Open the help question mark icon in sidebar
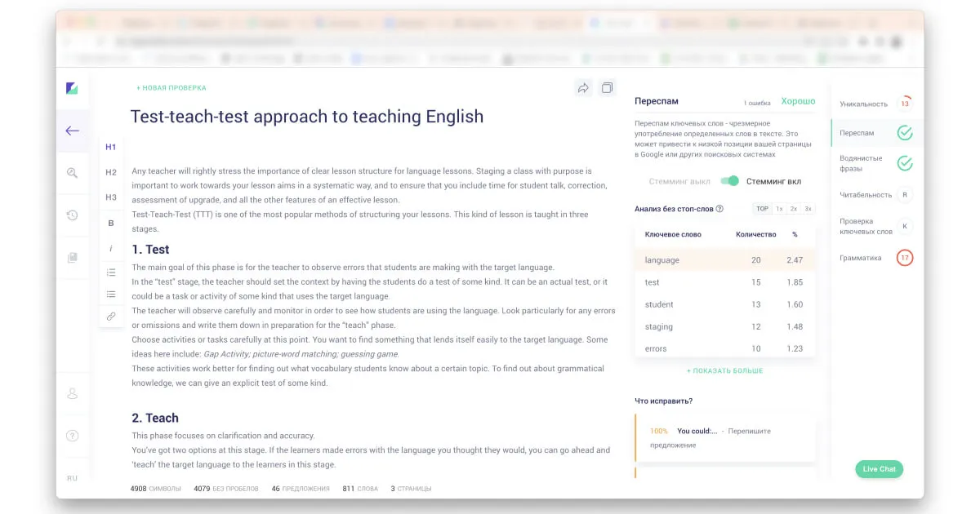The height and width of the screenshot is (514, 980). click(73, 436)
